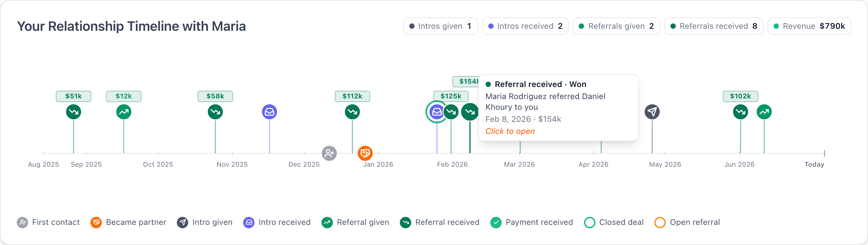868x245 pixels.
Task: Toggle the Revenue $790k chip
Action: coord(809,26)
